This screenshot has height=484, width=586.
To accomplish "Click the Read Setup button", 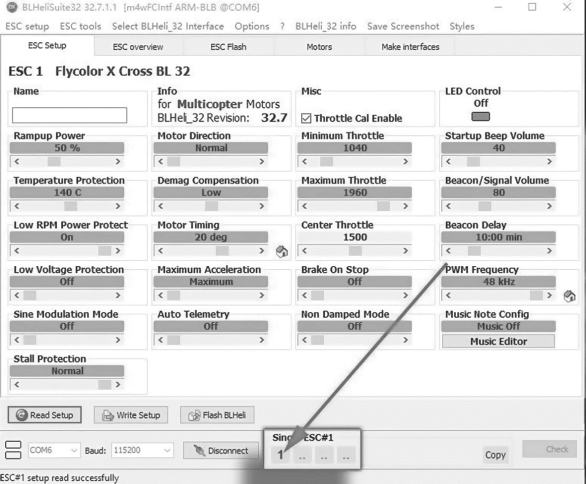I will click(44, 415).
